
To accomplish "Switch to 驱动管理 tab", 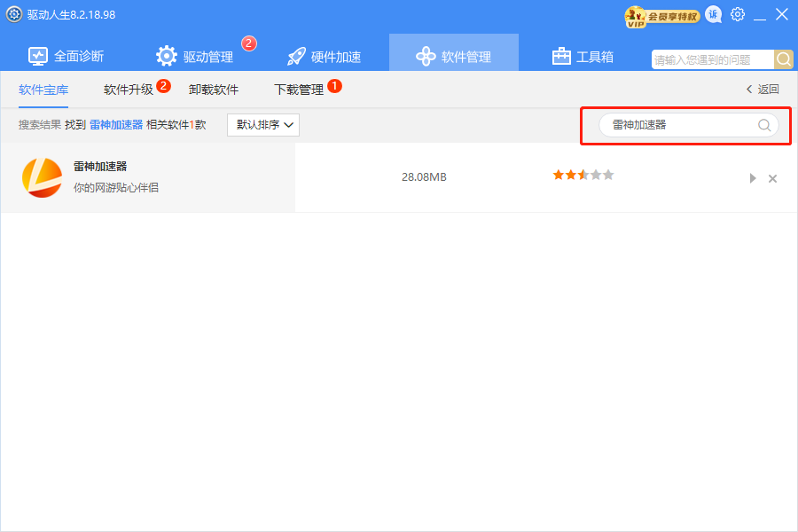I will [x=194, y=56].
